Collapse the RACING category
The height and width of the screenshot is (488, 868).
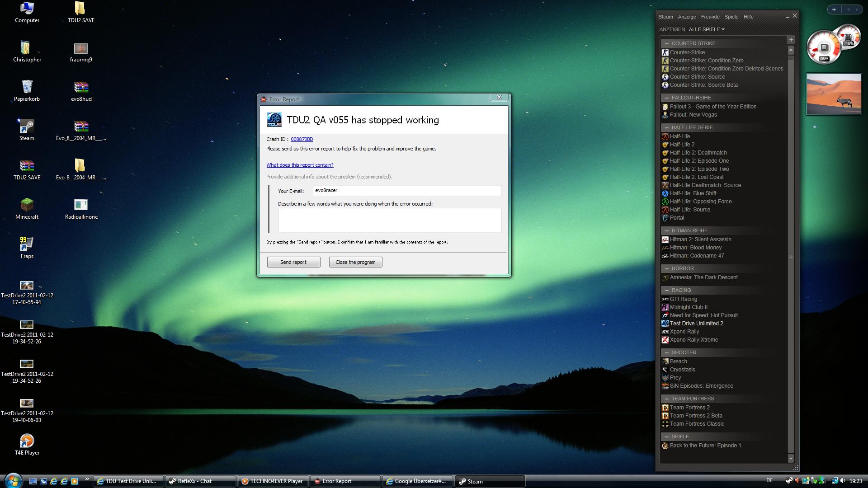click(x=667, y=291)
